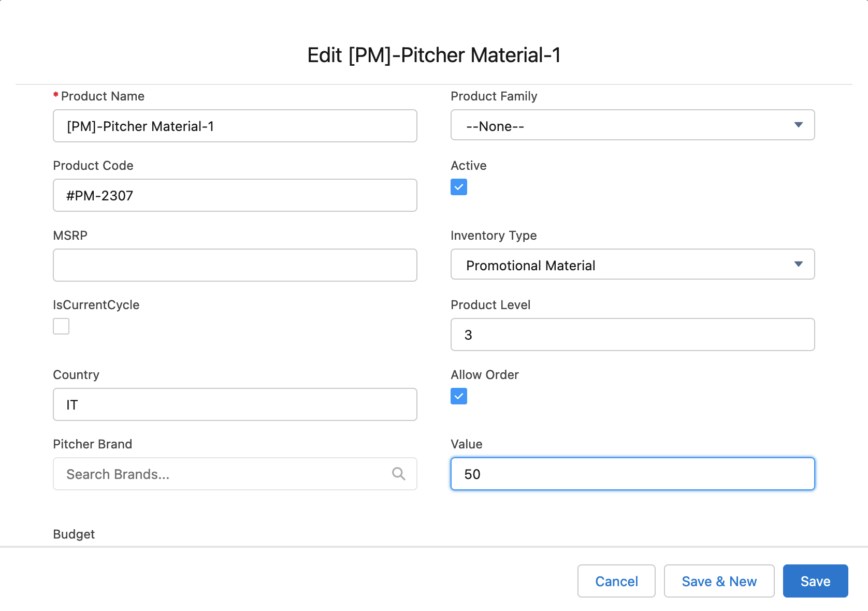Image resolution: width=868 pixels, height=611 pixels.
Task: Click the Inventory Type dropdown arrow
Action: pyautogui.click(x=798, y=264)
